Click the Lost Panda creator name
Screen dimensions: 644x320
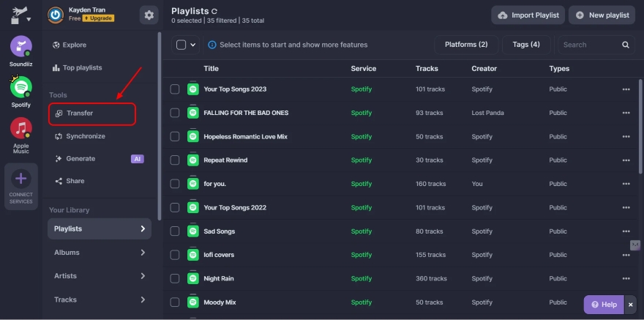487,113
